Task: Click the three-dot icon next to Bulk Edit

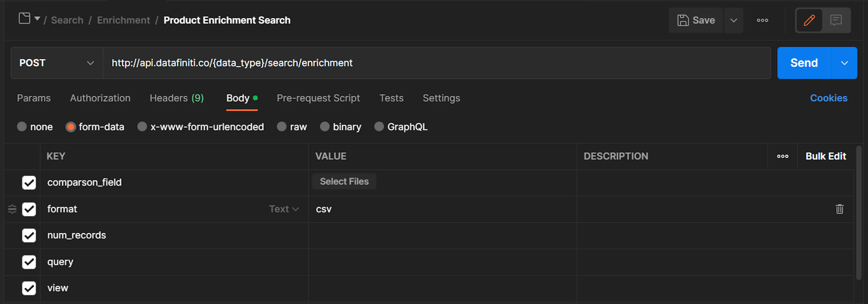Action: pyautogui.click(x=782, y=156)
